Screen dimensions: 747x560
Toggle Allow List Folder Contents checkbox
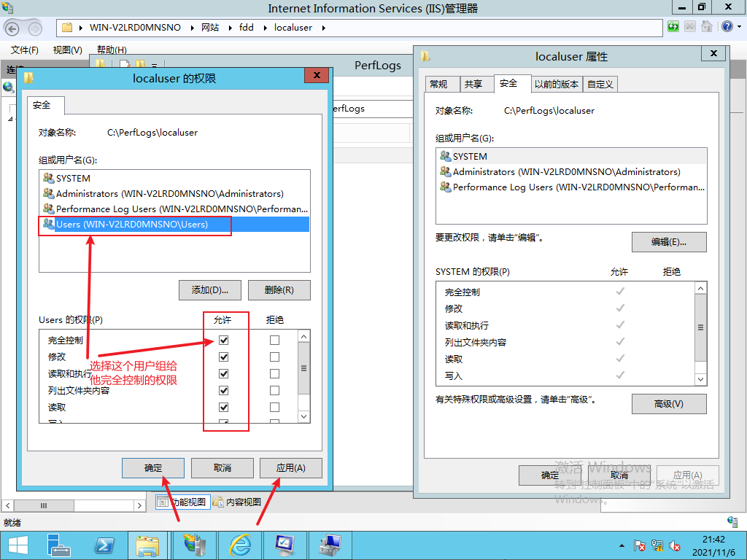coord(223,391)
